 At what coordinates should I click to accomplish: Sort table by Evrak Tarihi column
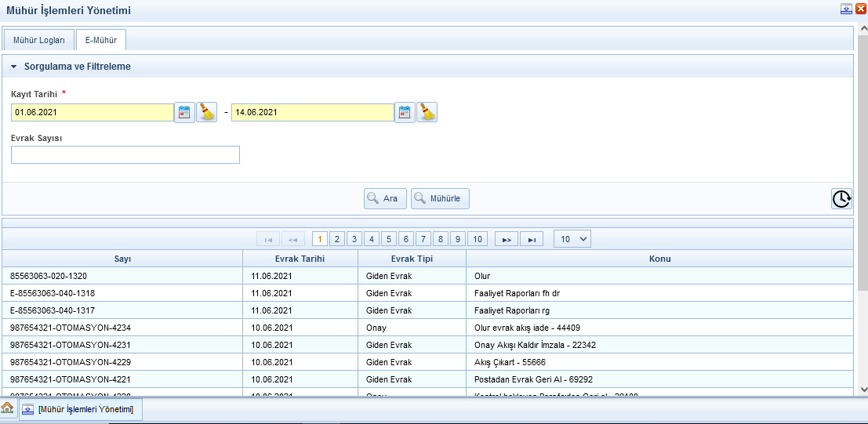coord(300,259)
